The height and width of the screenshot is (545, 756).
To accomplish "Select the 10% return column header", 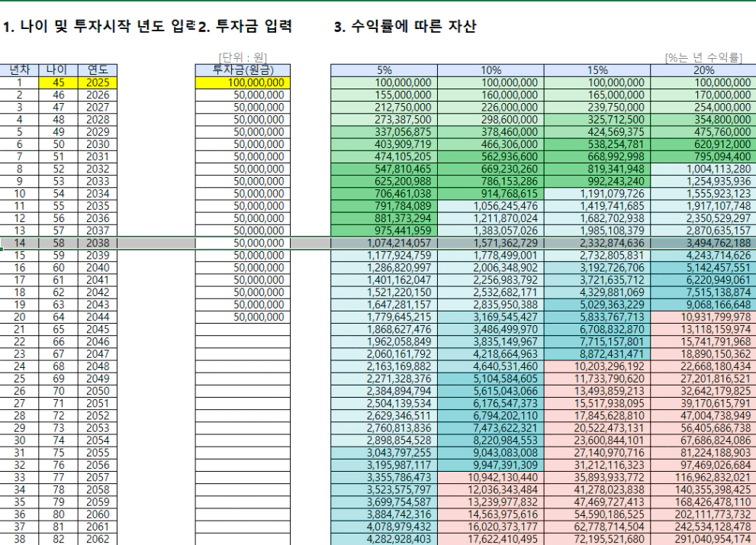I will pos(491,70).
